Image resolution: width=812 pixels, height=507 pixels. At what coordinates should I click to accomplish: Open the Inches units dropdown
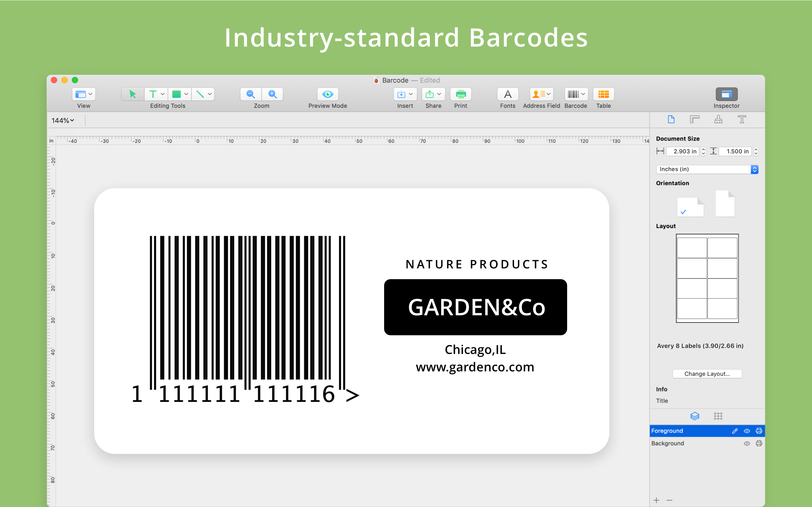tap(754, 169)
